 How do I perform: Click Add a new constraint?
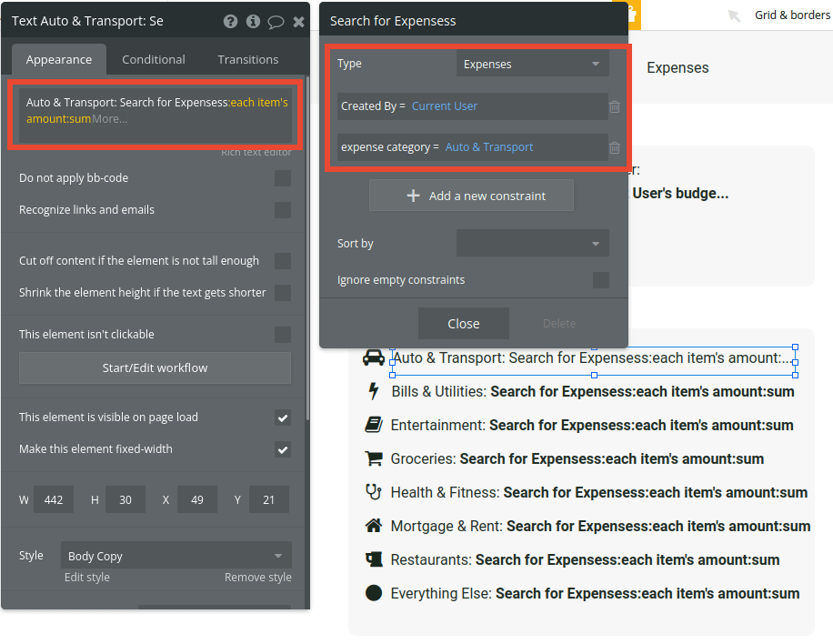pyautogui.click(x=471, y=195)
